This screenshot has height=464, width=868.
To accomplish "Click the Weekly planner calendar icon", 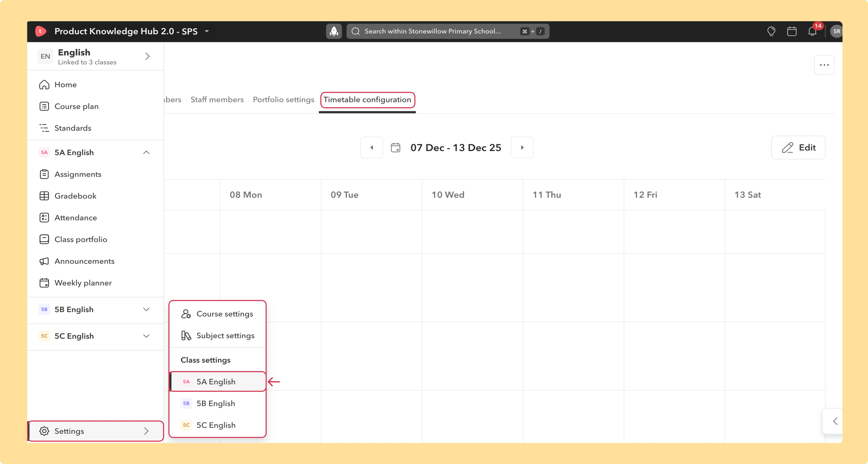I will pos(44,283).
